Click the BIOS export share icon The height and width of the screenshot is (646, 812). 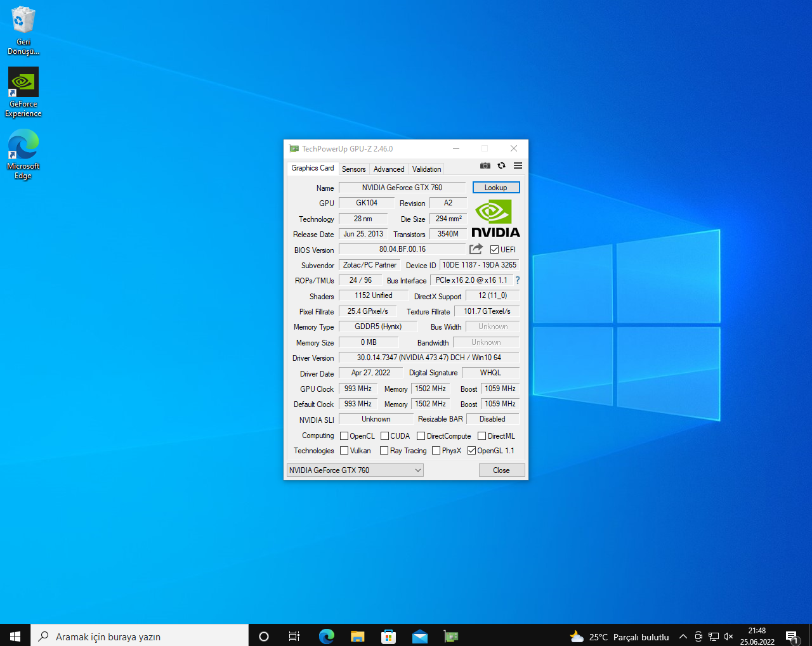[x=476, y=249]
